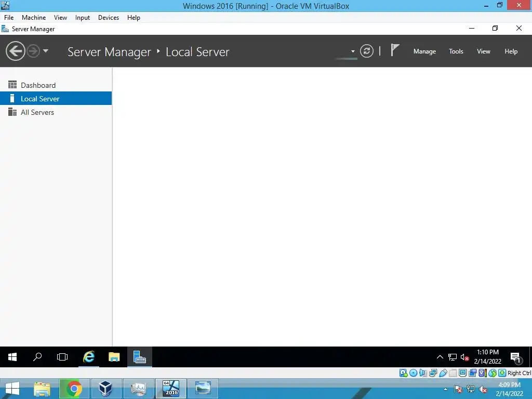Click VirtualBox audio indicator
Screen dimensions: 532x399
423,373
